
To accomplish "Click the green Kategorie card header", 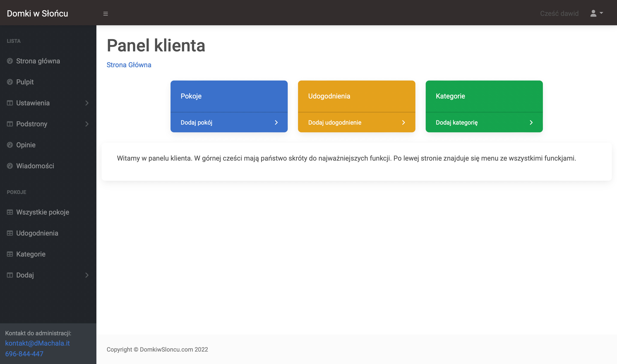I will 484,96.
